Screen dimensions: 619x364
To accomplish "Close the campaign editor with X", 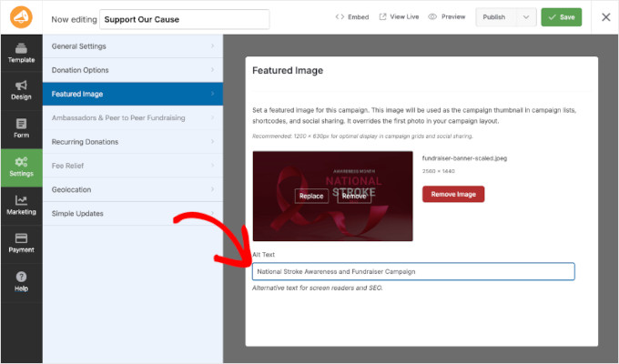I will point(605,17).
